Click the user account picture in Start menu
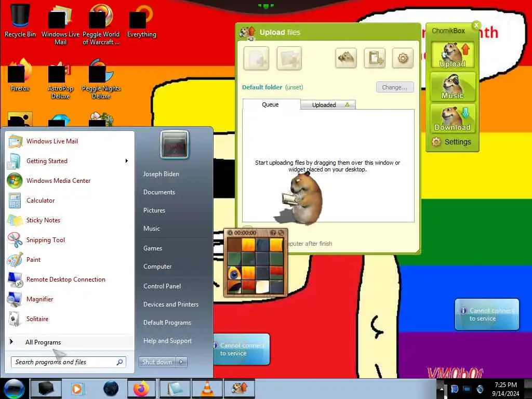This screenshot has width=532, height=399. 175,144
